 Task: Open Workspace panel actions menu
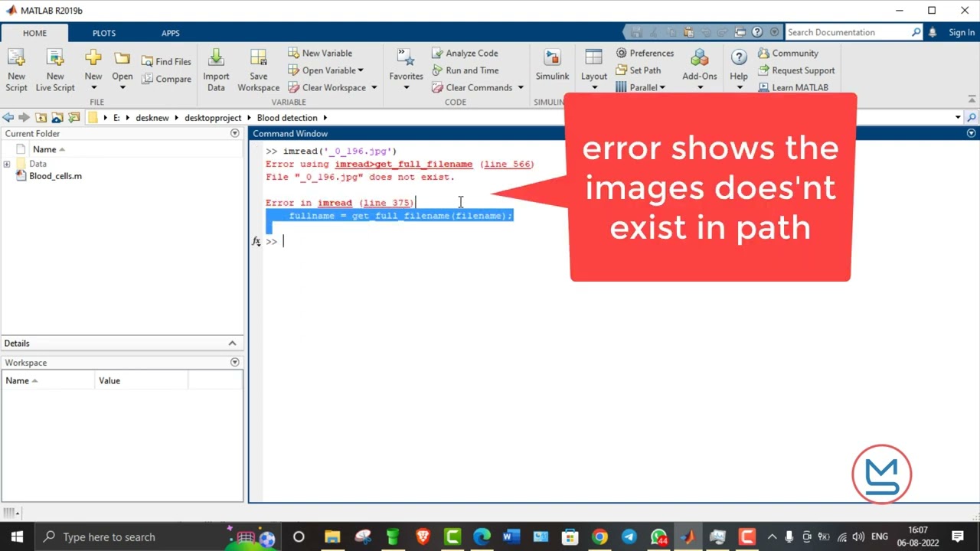(235, 362)
